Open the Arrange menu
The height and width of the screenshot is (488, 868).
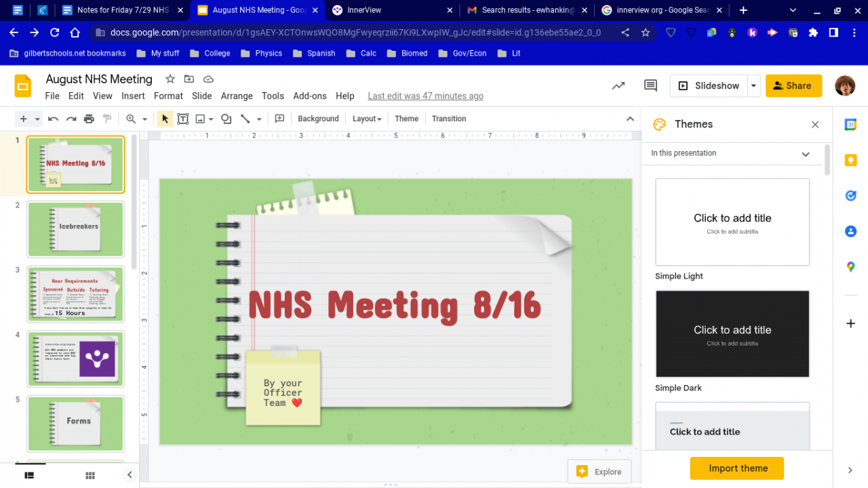click(237, 96)
